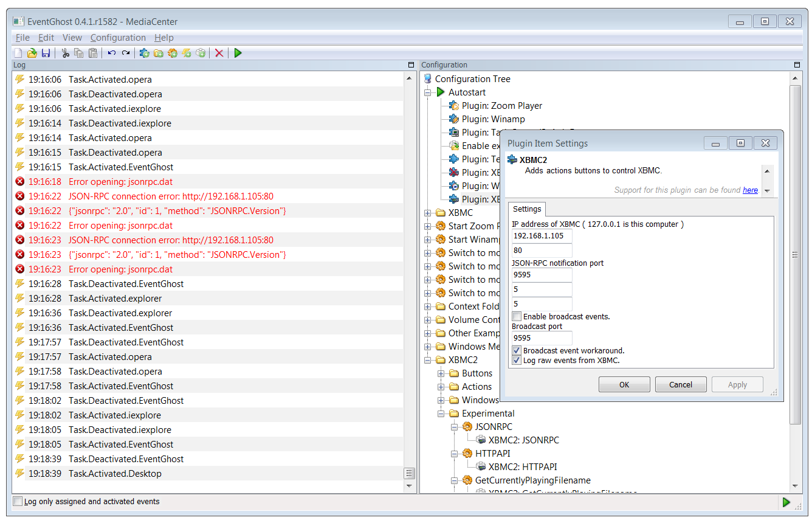Click the OK button
The image size is (812, 523).
coord(624,384)
